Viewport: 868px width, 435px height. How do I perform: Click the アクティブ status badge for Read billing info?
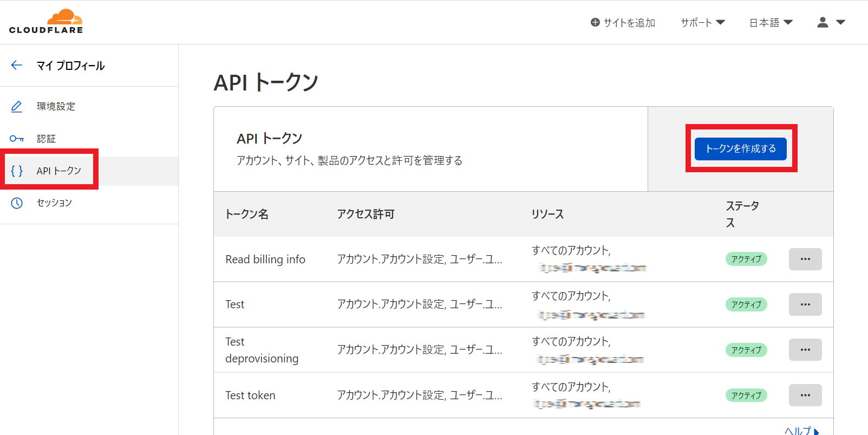[x=746, y=259]
